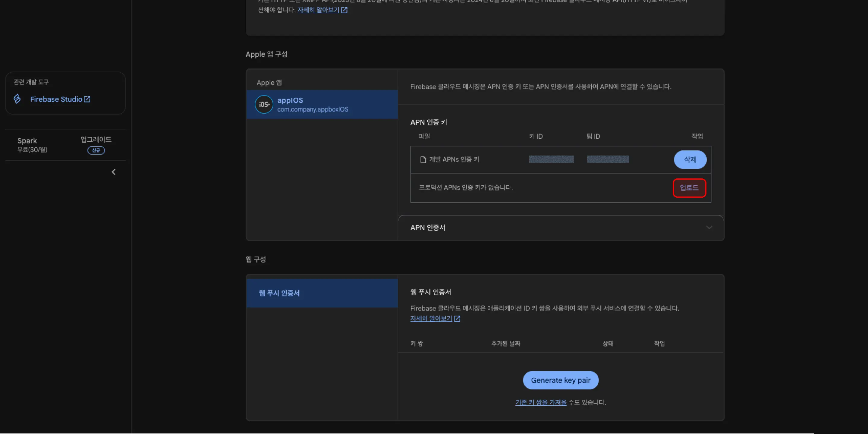
Task: Upload a production APNs auth key
Action: tap(689, 188)
